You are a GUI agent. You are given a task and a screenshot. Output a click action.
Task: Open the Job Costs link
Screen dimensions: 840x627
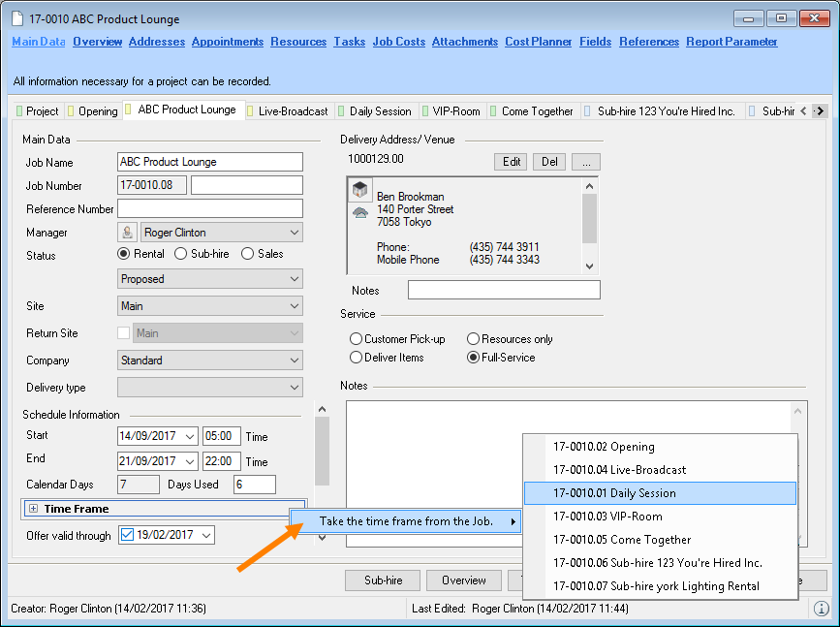coord(398,42)
